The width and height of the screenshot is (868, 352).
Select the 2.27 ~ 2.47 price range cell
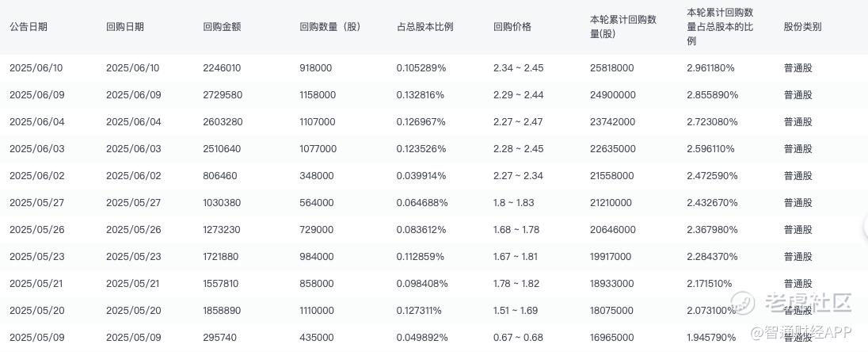click(517, 122)
